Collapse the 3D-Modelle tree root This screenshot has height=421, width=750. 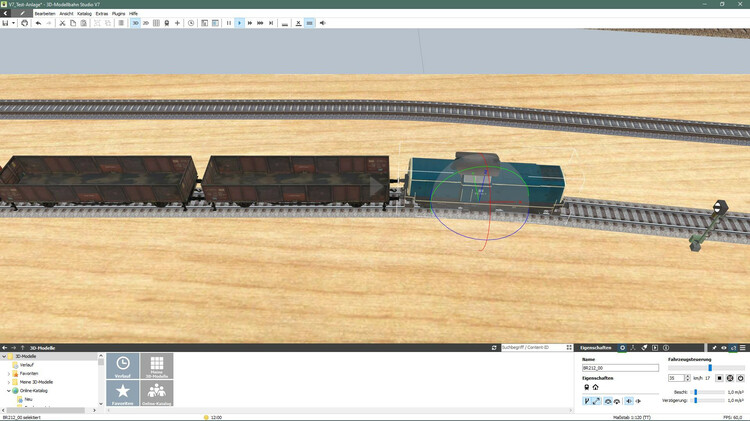pyautogui.click(x=4, y=356)
